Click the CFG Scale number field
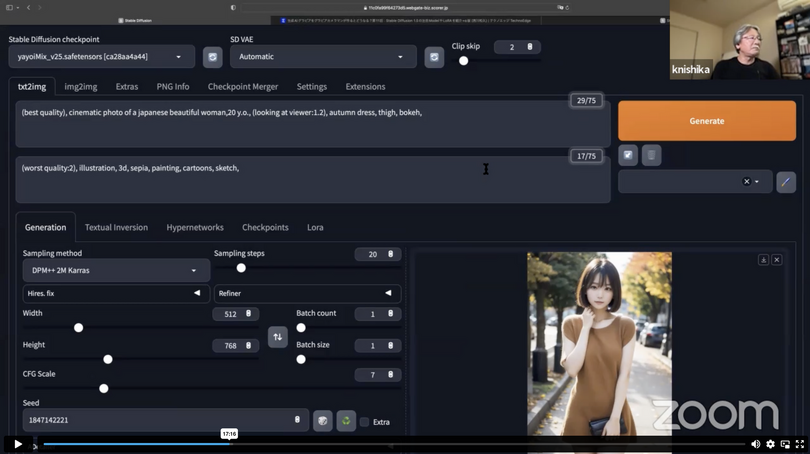 click(378, 375)
